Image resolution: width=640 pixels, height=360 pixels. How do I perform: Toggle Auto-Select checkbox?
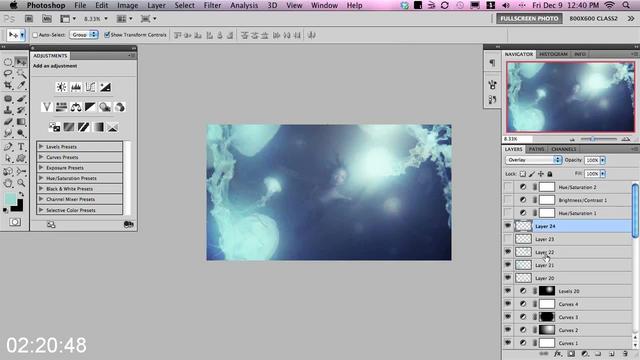[35, 35]
